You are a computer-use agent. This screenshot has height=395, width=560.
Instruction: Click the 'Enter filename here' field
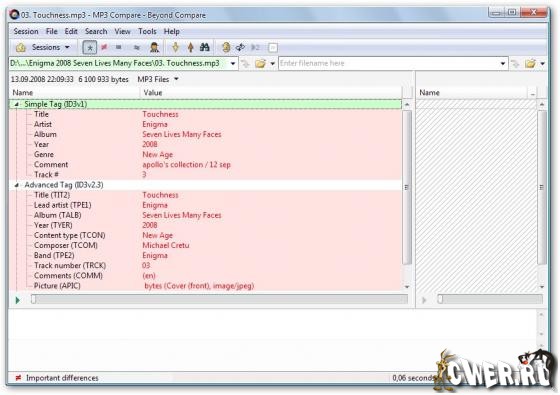click(x=389, y=64)
